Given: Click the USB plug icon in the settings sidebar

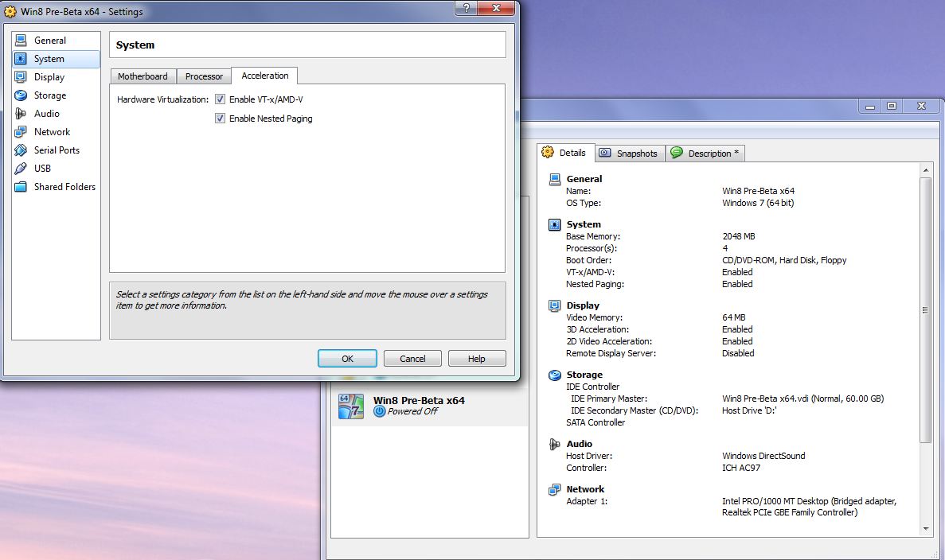Looking at the screenshot, I should point(21,168).
